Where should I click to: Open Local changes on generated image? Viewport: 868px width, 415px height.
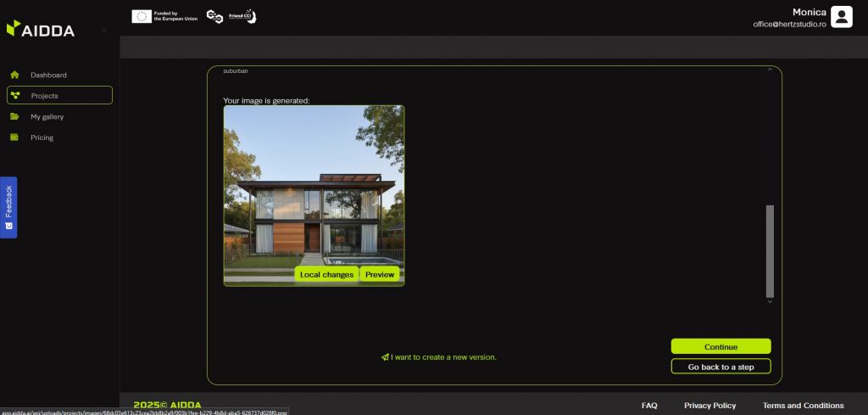coord(326,274)
